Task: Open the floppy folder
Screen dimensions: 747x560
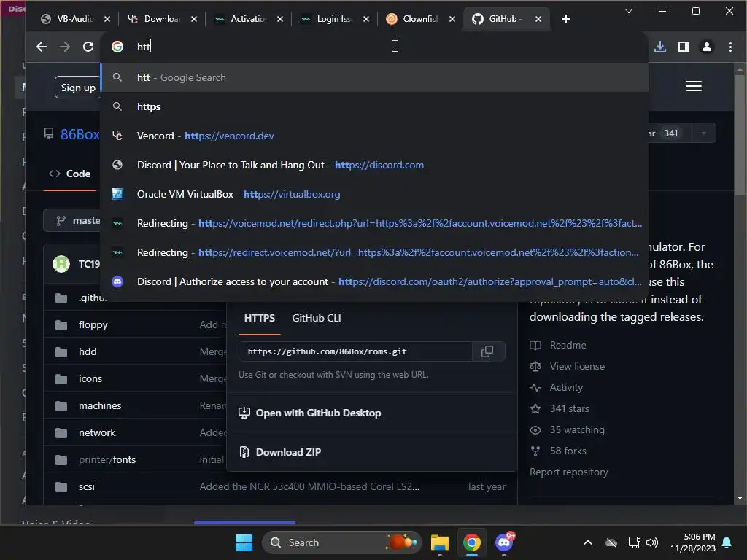Action: tap(93, 324)
